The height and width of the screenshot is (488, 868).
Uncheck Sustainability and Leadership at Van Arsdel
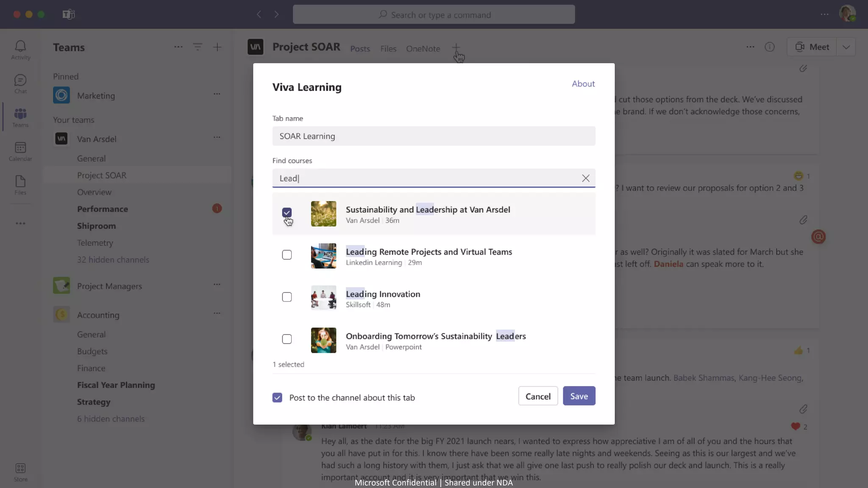point(287,213)
